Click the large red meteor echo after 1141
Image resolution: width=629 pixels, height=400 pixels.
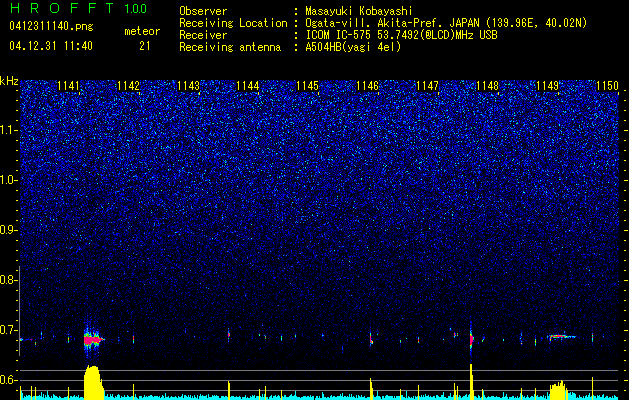click(x=93, y=340)
